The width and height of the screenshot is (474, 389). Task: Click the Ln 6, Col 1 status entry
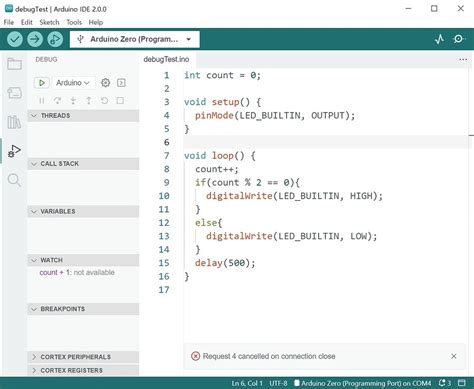pos(247,383)
